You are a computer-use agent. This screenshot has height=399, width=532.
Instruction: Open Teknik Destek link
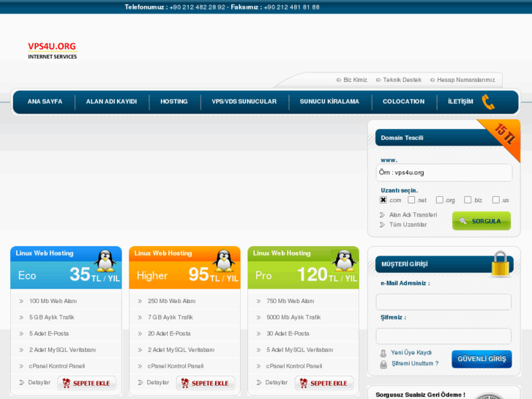[402, 80]
